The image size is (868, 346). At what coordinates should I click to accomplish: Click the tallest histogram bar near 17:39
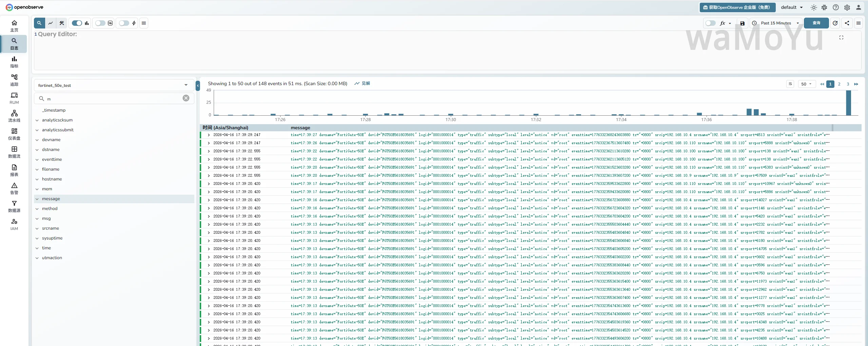[848, 103]
